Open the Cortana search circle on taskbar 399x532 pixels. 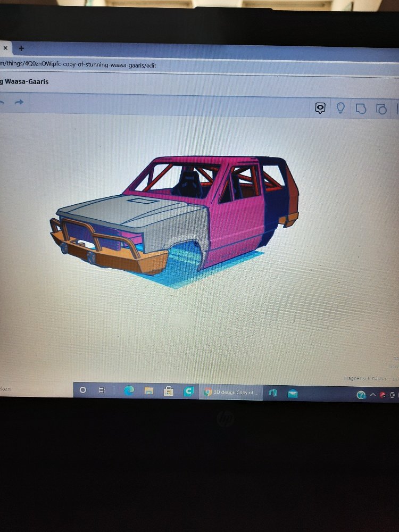coord(82,390)
